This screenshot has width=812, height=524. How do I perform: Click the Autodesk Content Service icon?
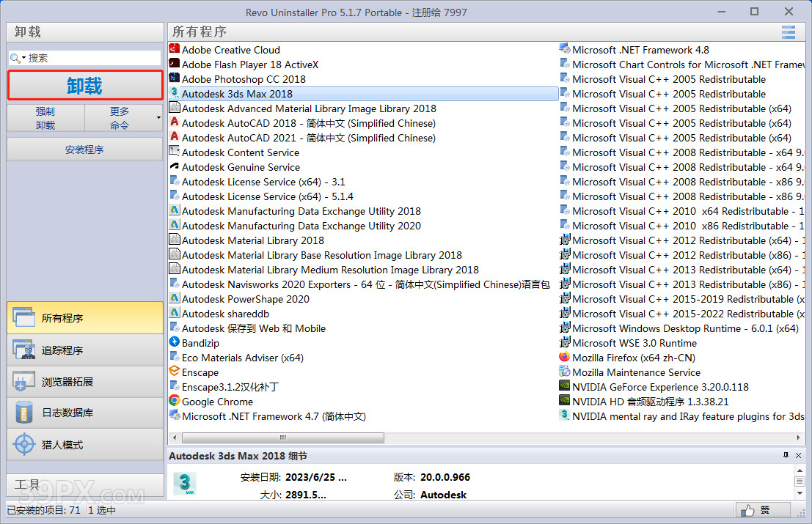click(175, 152)
